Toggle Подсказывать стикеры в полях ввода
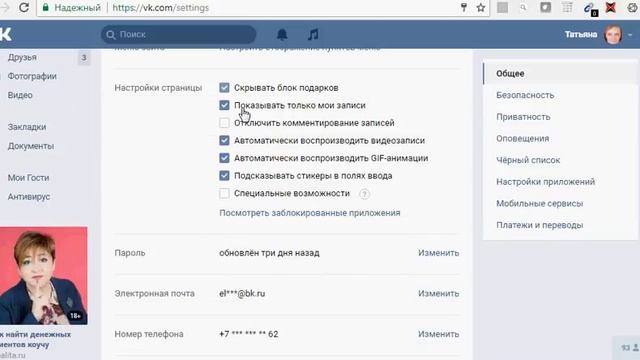The width and height of the screenshot is (640, 360). (224, 176)
